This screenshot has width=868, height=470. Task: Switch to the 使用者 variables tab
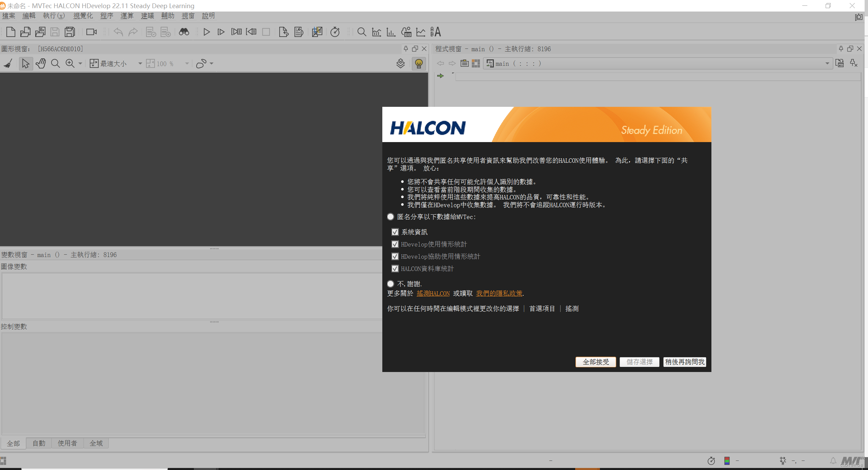(x=67, y=443)
